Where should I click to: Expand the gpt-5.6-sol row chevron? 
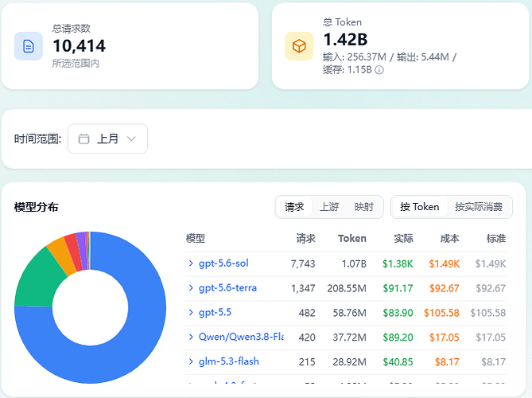click(x=191, y=263)
